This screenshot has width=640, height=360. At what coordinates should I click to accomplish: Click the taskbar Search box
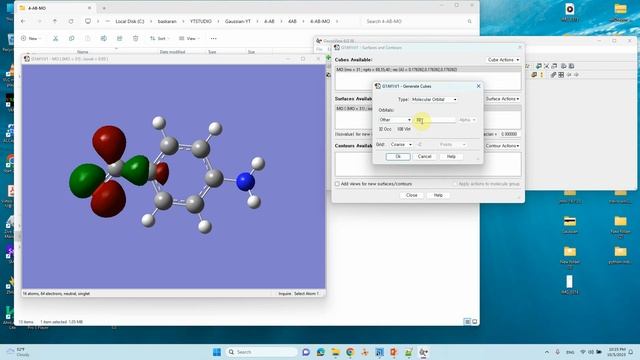click(261, 352)
